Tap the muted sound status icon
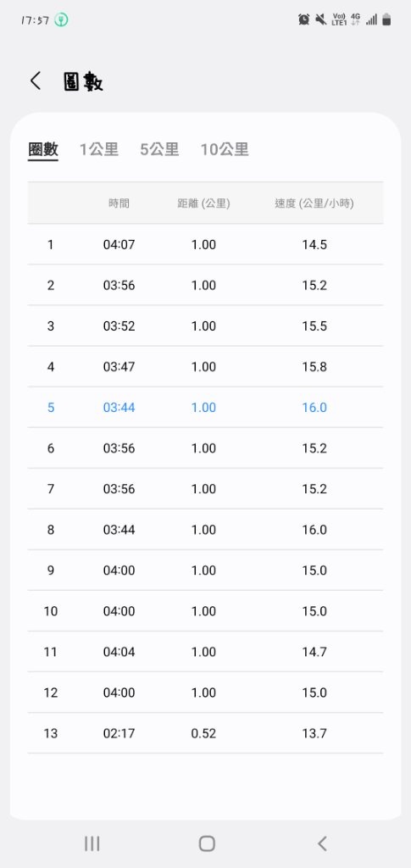The width and height of the screenshot is (411, 868). click(321, 20)
